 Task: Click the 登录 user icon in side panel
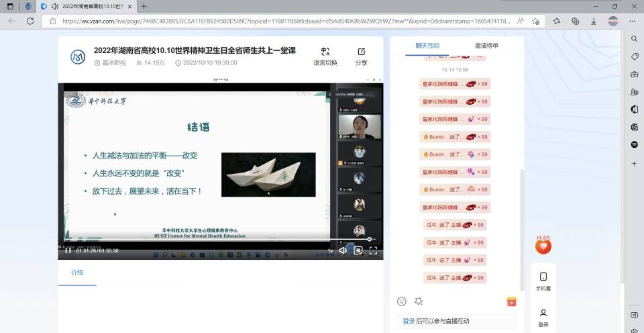(x=543, y=316)
